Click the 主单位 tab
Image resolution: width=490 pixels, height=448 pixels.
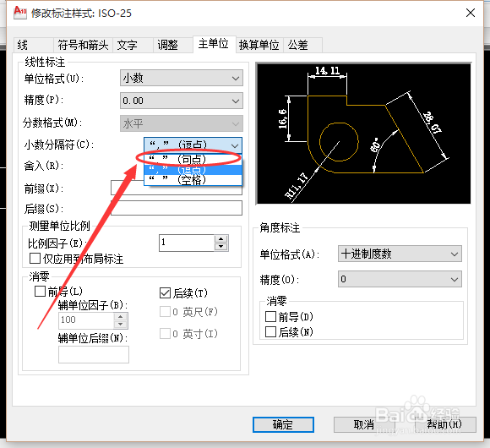[x=214, y=44]
